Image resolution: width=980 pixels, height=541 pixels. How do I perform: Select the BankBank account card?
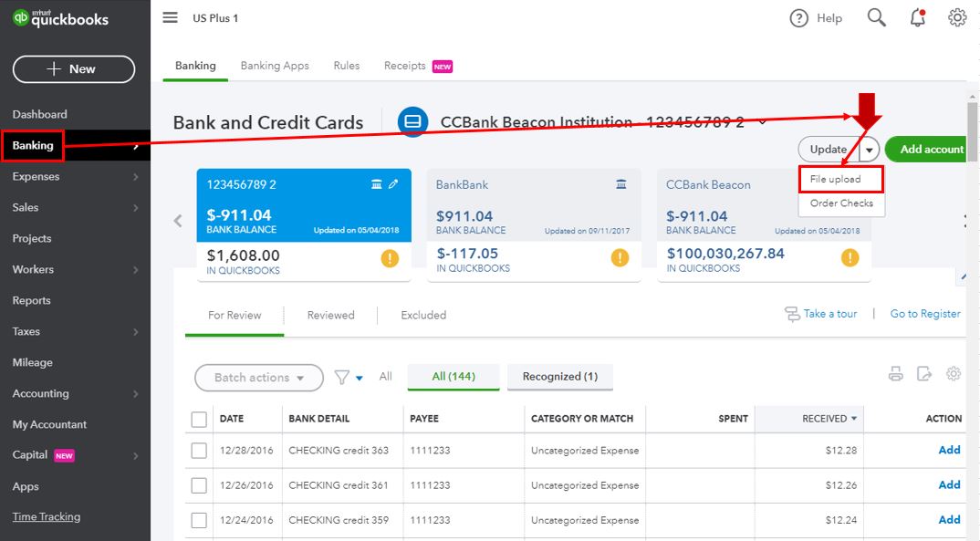pyautogui.click(x=534, y=225)
